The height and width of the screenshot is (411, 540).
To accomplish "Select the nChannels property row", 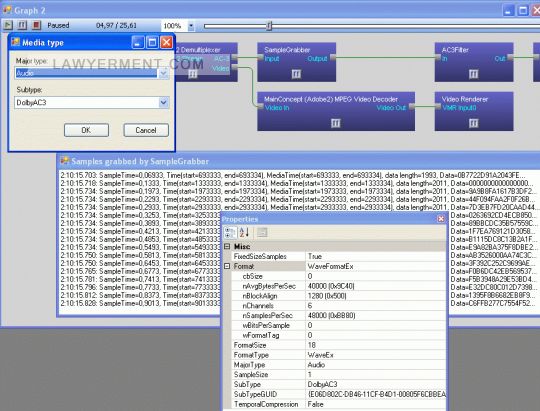I will click(339, 306).
